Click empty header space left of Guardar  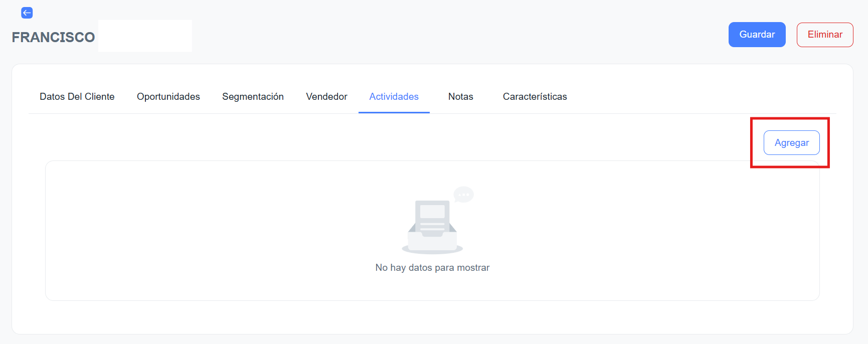pos(451,35)
